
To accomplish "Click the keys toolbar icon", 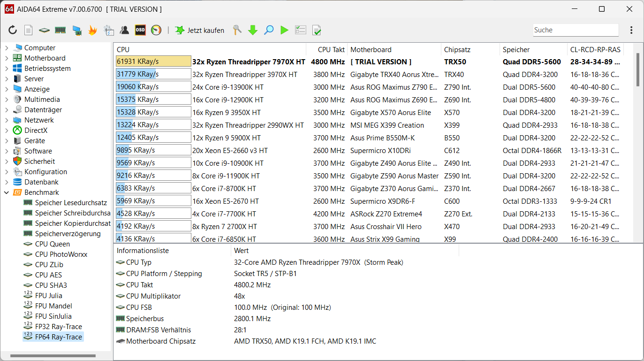I will (237, 30).
